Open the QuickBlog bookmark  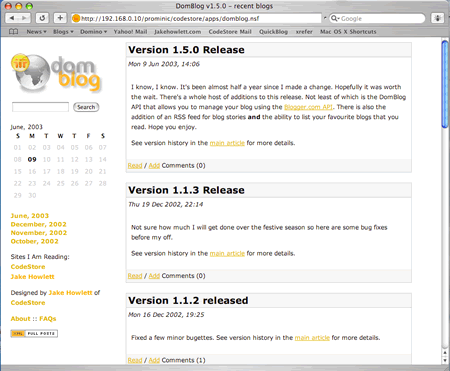(273, 32)
